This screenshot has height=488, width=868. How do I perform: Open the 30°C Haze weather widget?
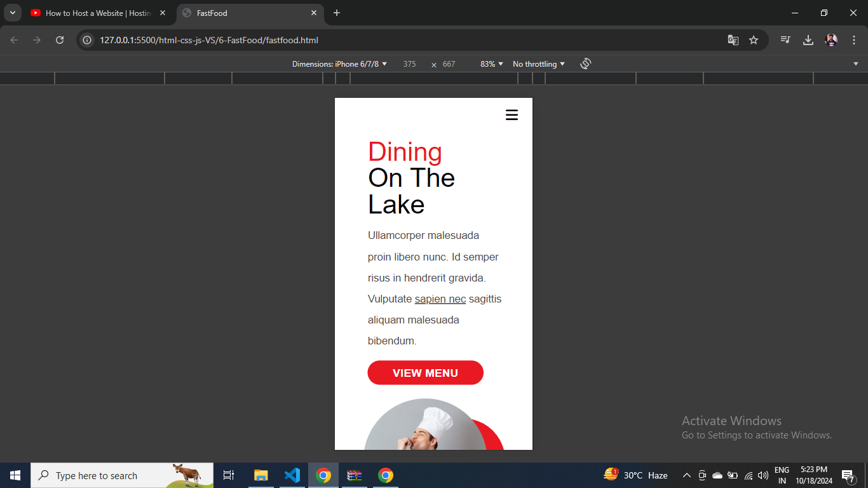(635, 475)
